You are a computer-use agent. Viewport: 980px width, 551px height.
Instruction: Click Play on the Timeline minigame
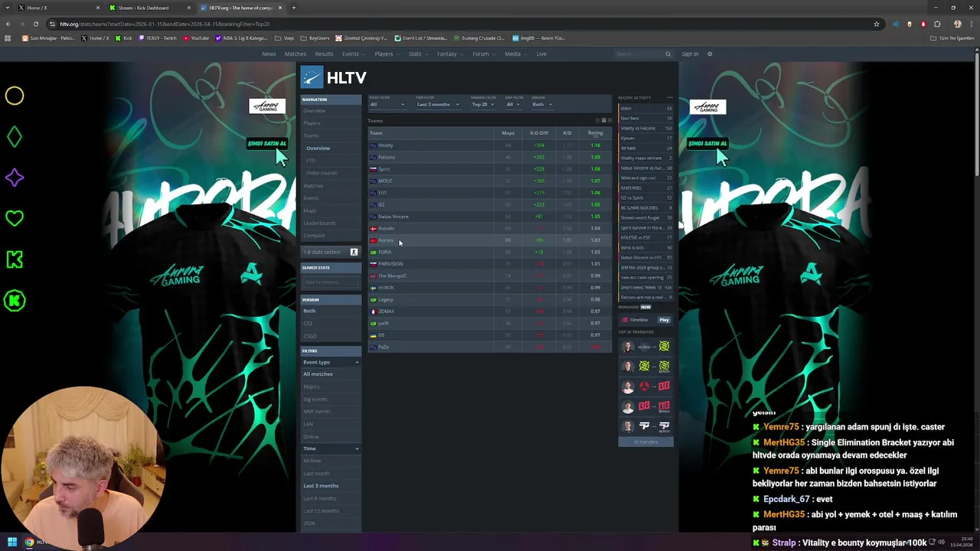[664, 320]
